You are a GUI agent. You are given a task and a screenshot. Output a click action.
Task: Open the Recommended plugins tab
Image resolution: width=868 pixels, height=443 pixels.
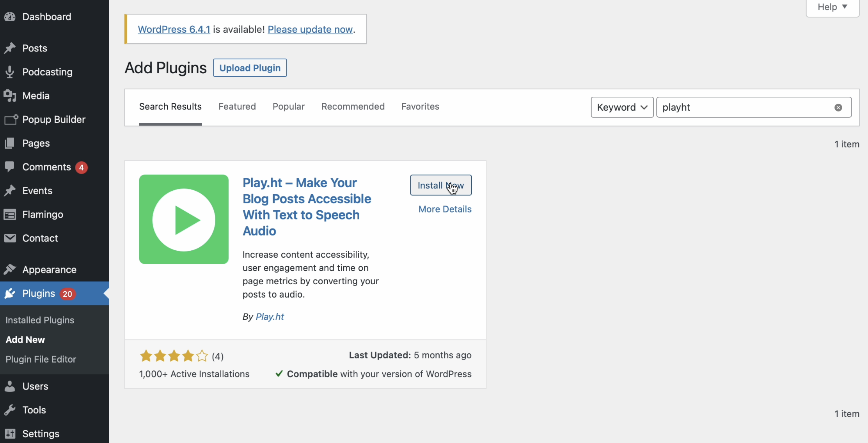[x=353, y=106]
